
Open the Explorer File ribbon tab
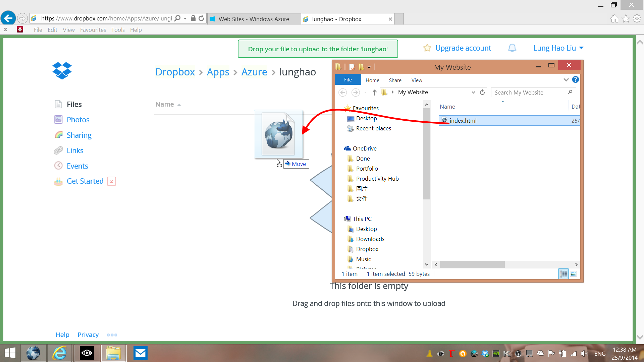tap(348, 80)
